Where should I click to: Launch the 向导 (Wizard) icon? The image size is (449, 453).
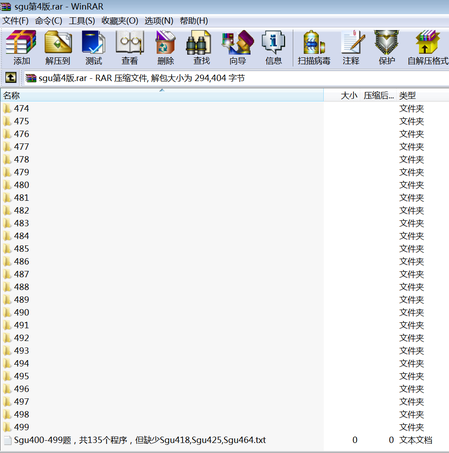238,48
